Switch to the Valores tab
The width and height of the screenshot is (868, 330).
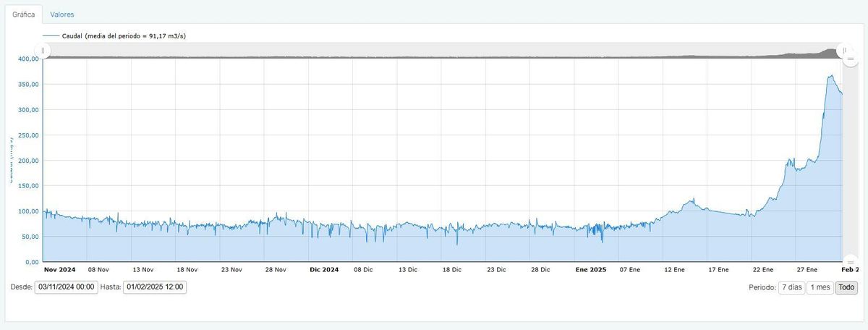[x=62, y=14]
